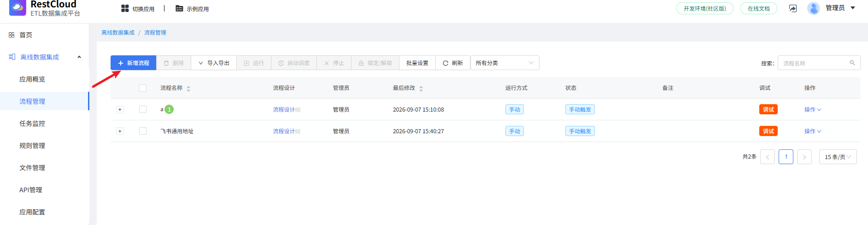Screen dimensions: 868x225
Task: Click the RestCloud logo icon
Action: pos(18,7)
